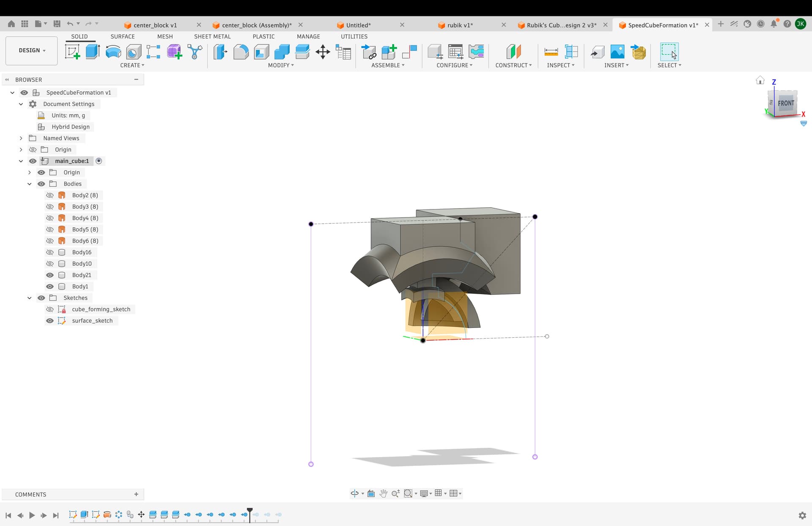Image resolution: width=812 pixels, height=526 pixels.
Task: Open the Data Panel grid icon
Action: click(25, 24)
